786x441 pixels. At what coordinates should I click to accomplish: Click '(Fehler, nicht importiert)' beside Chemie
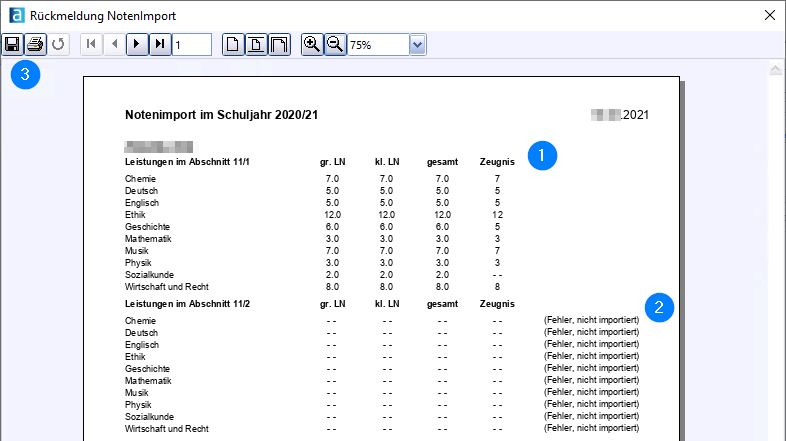point(592,320)
